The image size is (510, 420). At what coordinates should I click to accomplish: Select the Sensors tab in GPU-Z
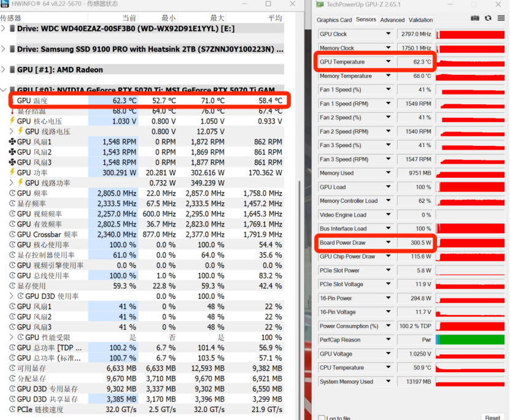366,20
